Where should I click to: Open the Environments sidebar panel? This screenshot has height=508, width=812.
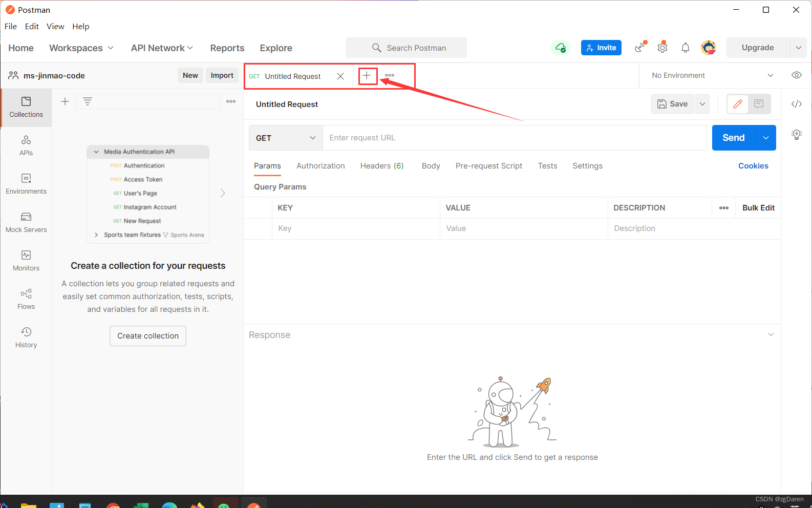[26, 184]
